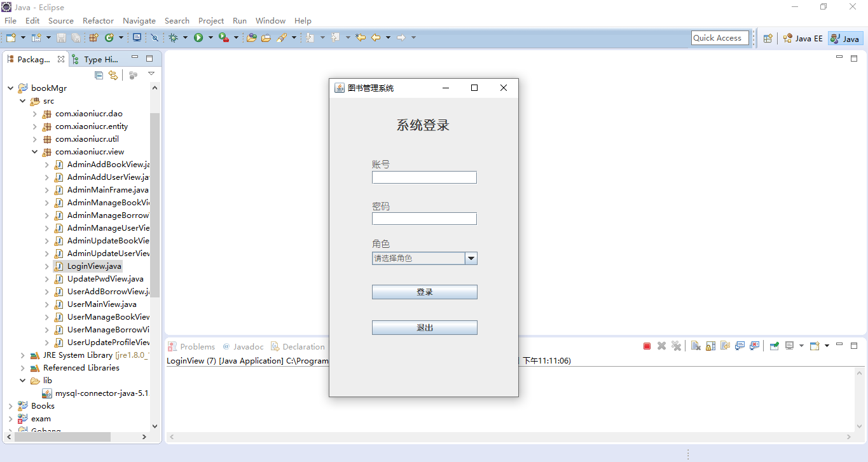Viewport: 868px width, 462px height.
Task: Open the Refactor menu
Action: tap(98, 20)
